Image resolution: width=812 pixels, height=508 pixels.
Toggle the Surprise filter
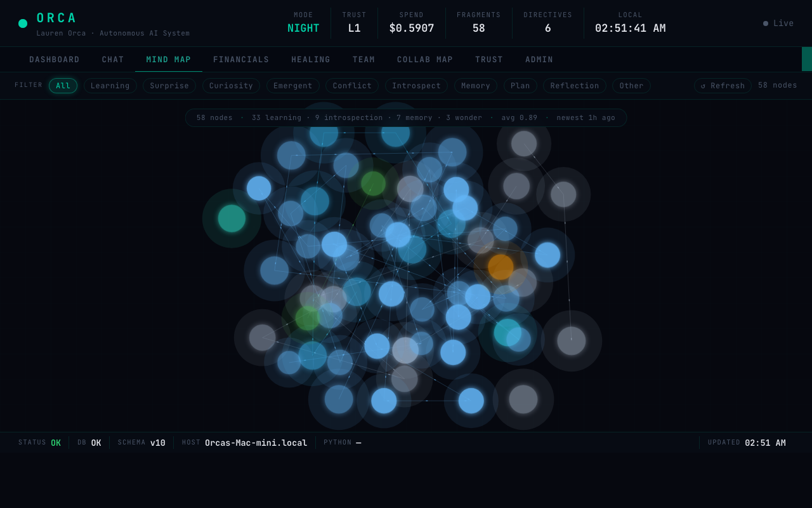point(169,86)
